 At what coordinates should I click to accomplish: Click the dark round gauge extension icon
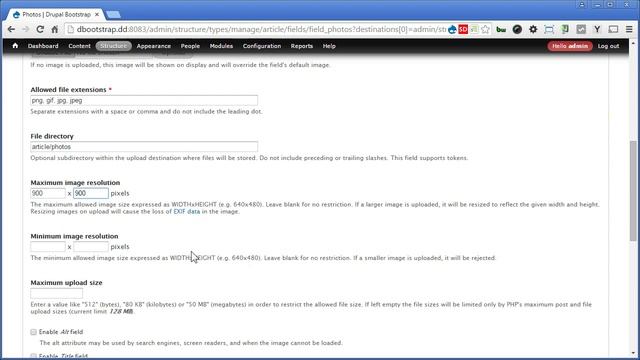(517, 29)
